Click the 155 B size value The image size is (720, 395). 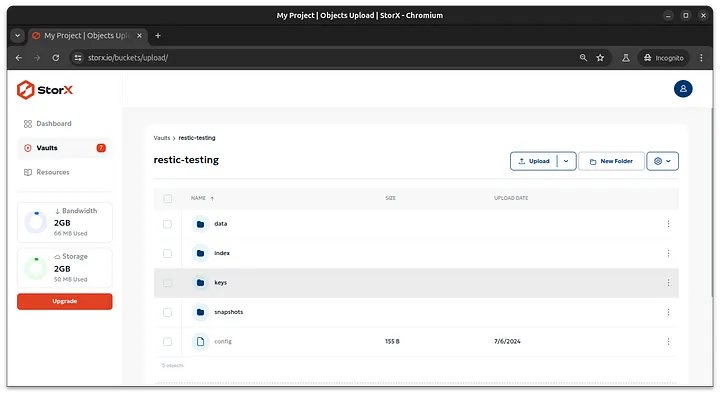coord(392,341)
